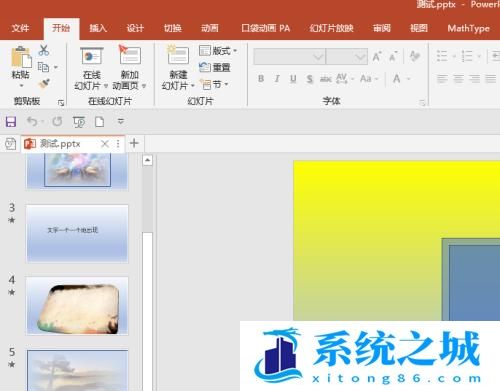Open the Copy dropdown arrow

tap(56, 67)
